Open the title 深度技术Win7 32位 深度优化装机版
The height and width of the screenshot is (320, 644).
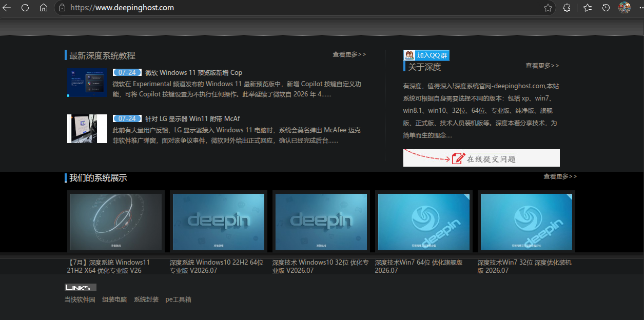click(524, 266)
